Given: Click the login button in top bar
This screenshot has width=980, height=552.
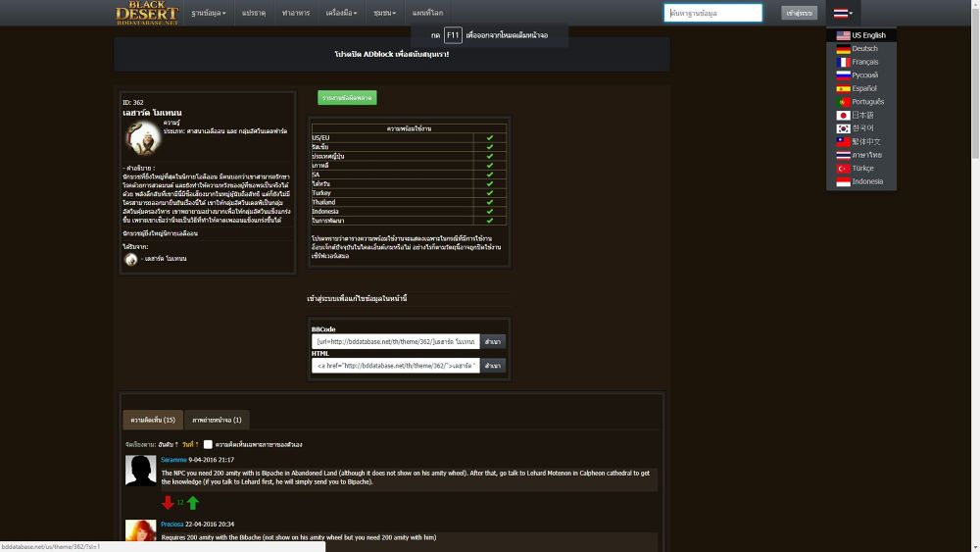Looking at the screenshot, I should 799,13.
